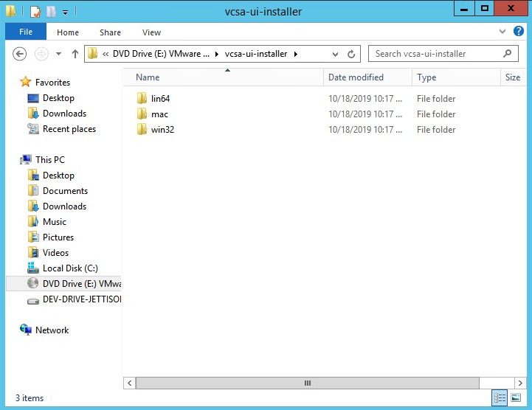This screenshot has width=532, height=410.
Task: Click the This PC computer icon
Action: 26,159
